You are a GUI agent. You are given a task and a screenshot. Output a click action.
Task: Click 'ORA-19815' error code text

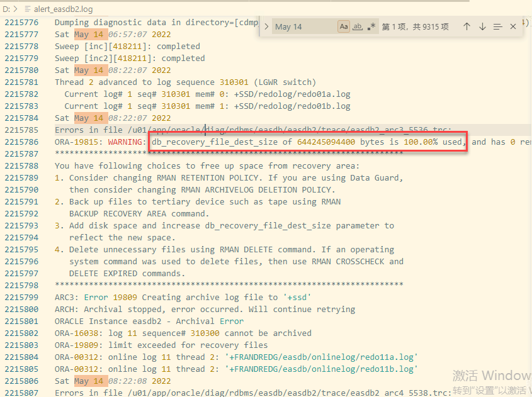point(77,142)
